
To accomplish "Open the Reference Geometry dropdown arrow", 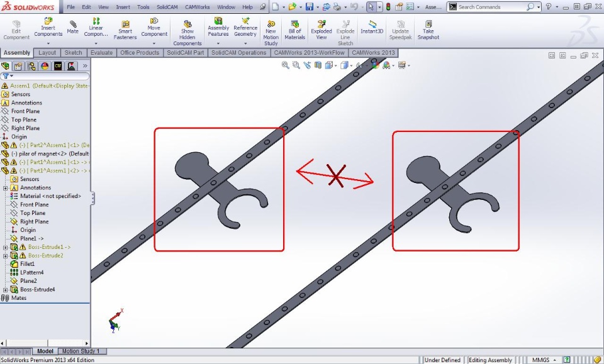I will click(245, 43).
